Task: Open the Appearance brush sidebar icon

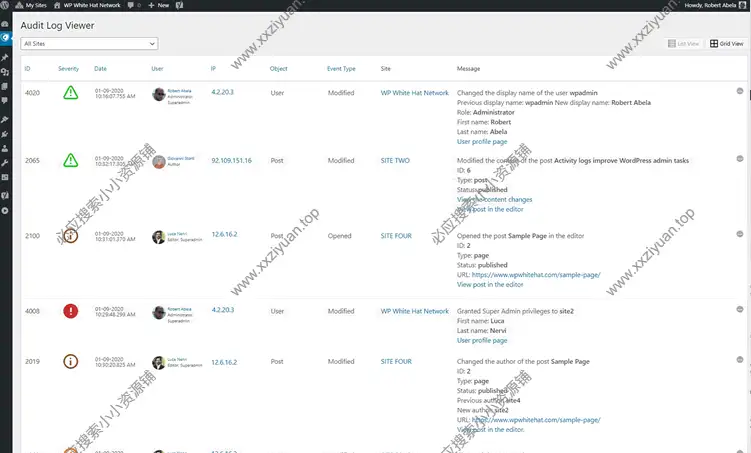Action: [x=5, y=119]
